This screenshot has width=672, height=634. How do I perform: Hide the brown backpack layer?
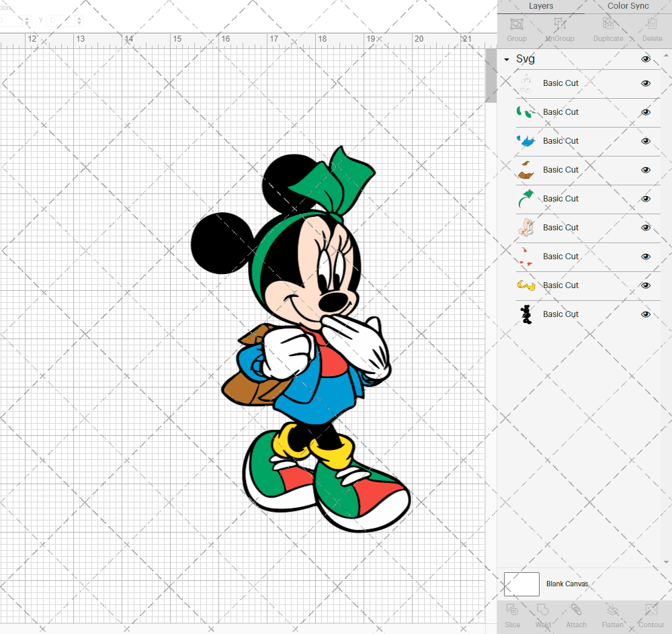coord(645,170)
